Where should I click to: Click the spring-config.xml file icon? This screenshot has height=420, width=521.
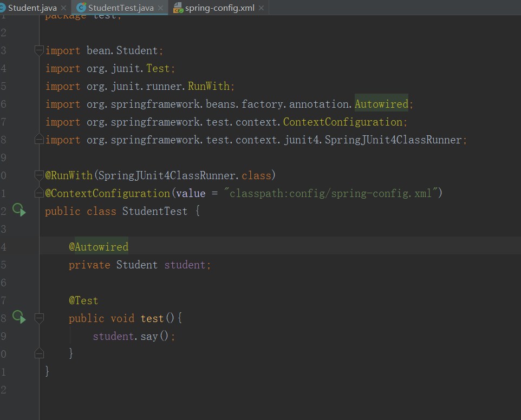[178, 8]
